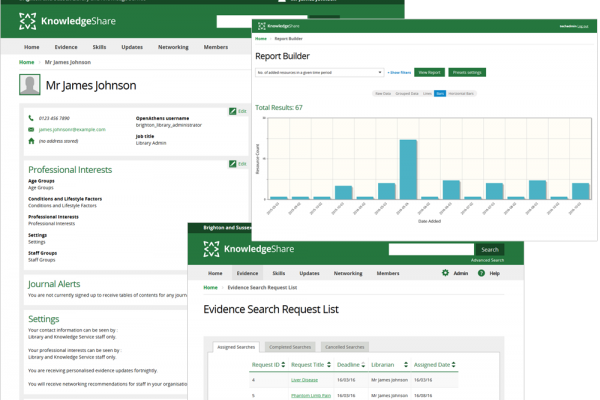Click the Edit pencil icon for Professional Interests
The height and width of the screenshot is (400, 600).
pyautogui.click(x=233, y=163)
